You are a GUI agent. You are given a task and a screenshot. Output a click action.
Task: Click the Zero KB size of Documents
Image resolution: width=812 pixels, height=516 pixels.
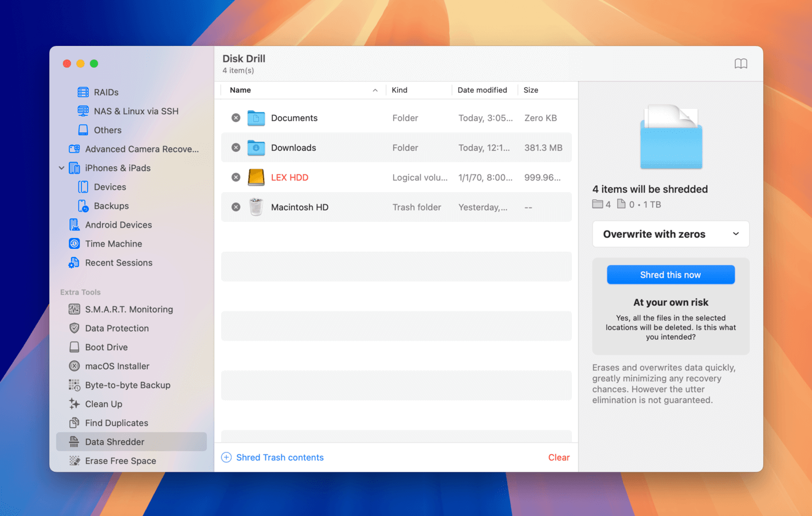540,118
